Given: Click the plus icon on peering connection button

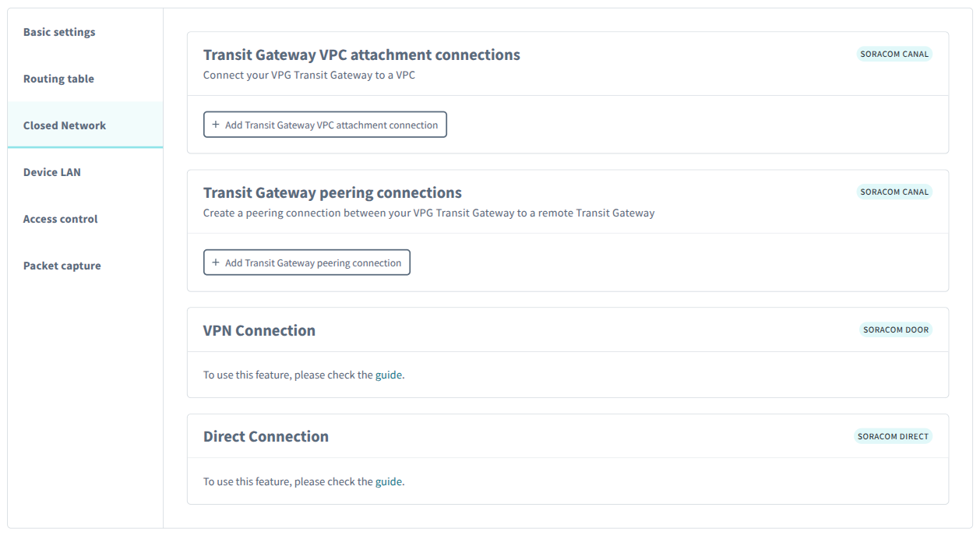Looking at the screenshot, I should click(x=216, y=262).
